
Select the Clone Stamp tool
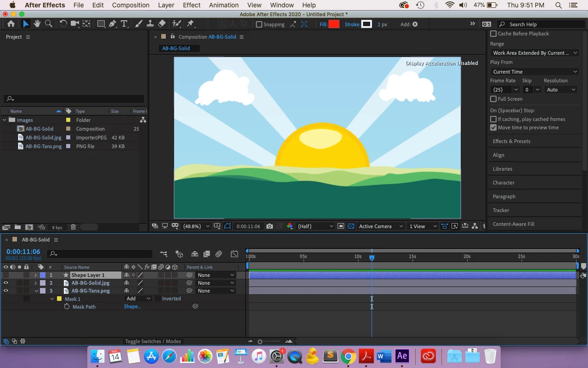[x=150, y=24]
